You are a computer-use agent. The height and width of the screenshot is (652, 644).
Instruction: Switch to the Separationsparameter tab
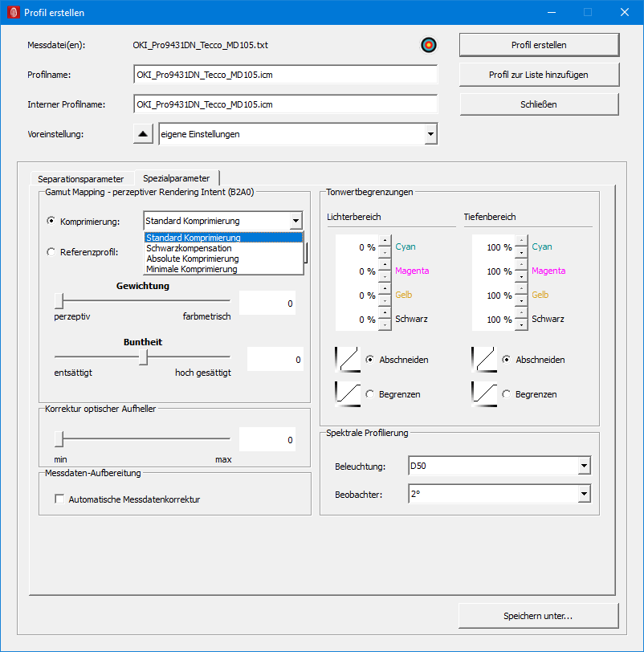point(80,178)
